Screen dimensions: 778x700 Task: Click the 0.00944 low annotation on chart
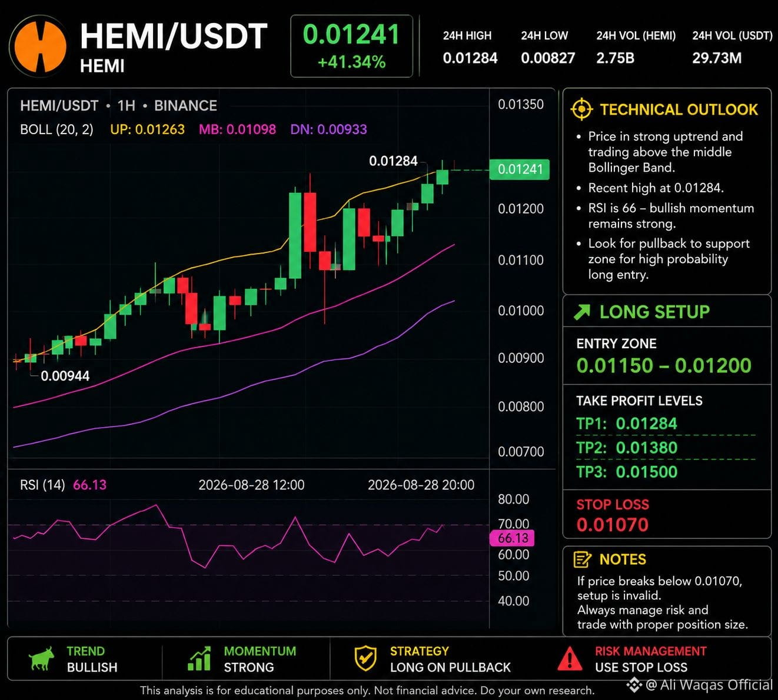[x=65, y=376]
